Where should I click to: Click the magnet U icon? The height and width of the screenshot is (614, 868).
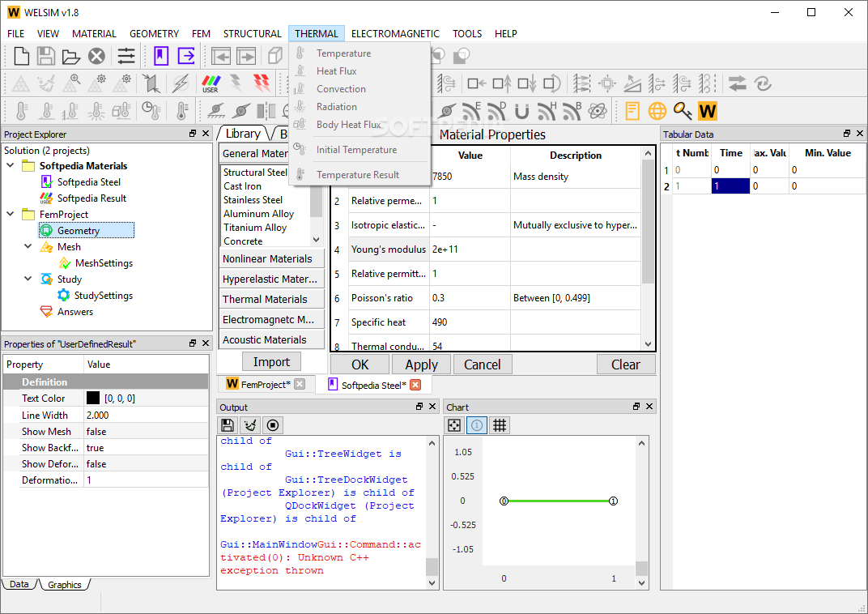point(521,111)
